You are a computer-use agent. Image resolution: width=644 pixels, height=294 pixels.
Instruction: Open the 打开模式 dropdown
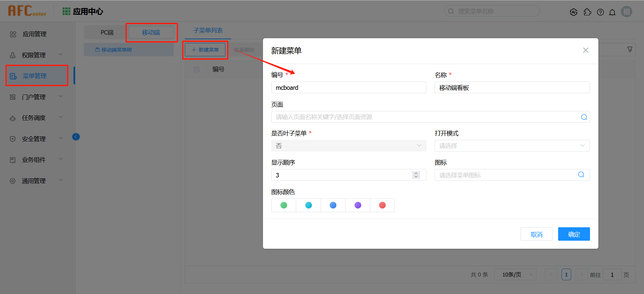click(512, 146)
